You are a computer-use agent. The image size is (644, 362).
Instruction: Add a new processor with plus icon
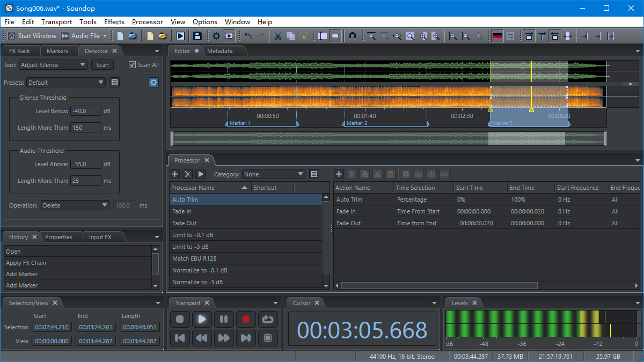(175, 174)
